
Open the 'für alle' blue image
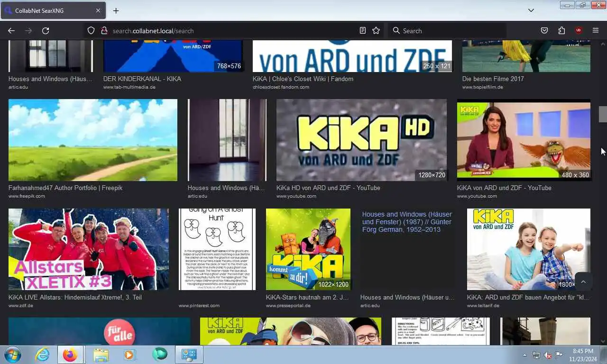click(100, 331)
